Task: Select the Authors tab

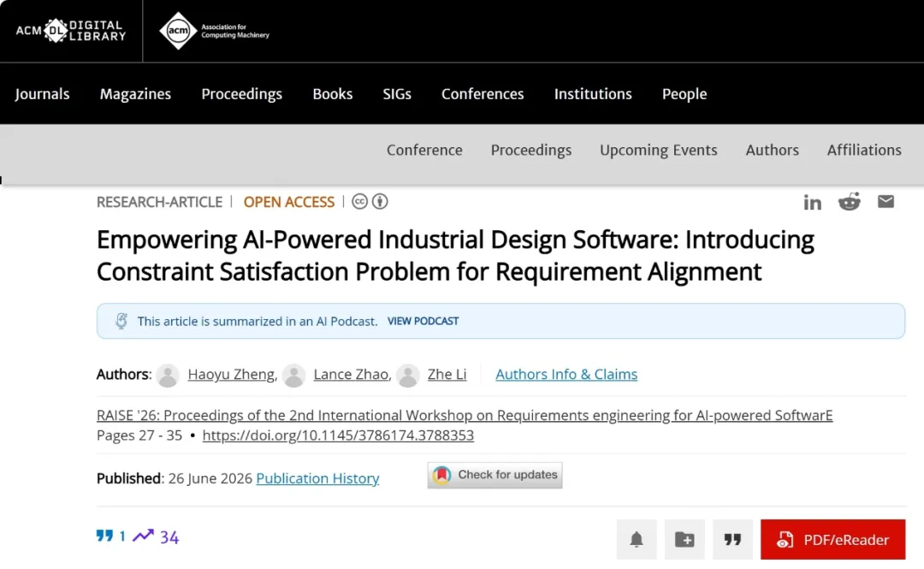Action: 772,150
